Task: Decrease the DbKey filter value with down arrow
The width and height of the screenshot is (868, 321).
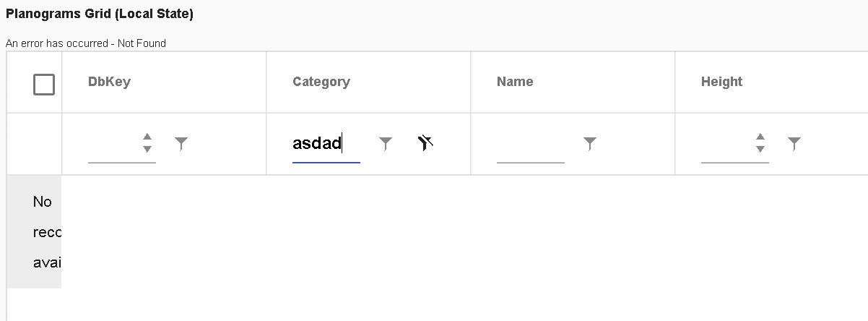Action: pos(147,149)
